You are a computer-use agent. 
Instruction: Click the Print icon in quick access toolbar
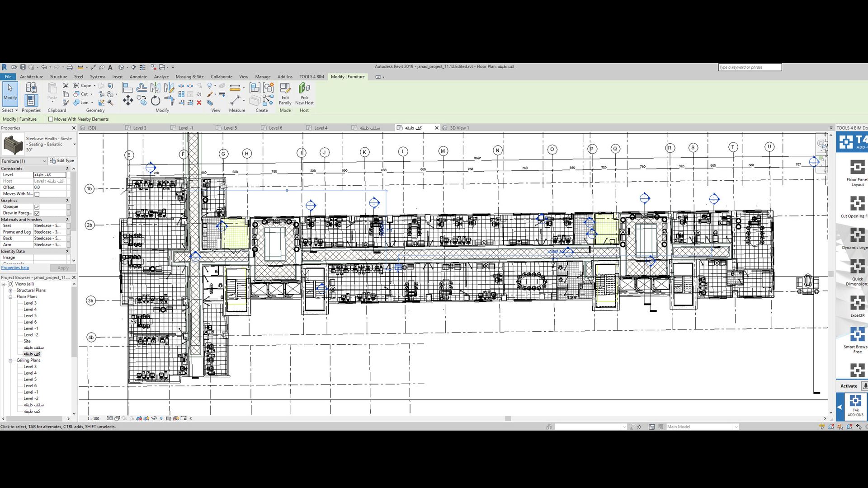pyautogui.click(x=70, y=67)
